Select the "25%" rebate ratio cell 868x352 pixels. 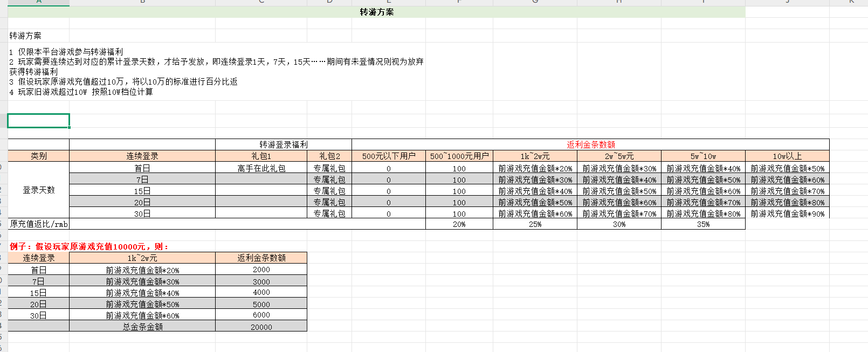[535, 224]
